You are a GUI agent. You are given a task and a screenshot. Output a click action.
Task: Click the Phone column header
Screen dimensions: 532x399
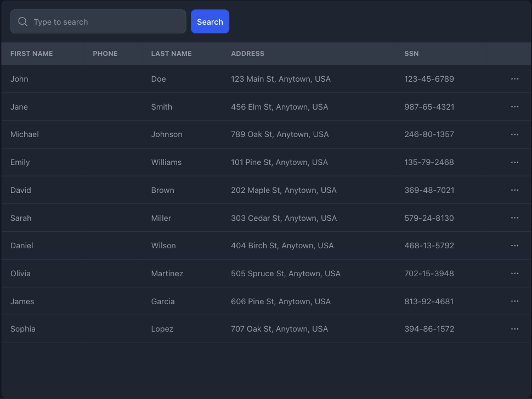click(105, 54)
